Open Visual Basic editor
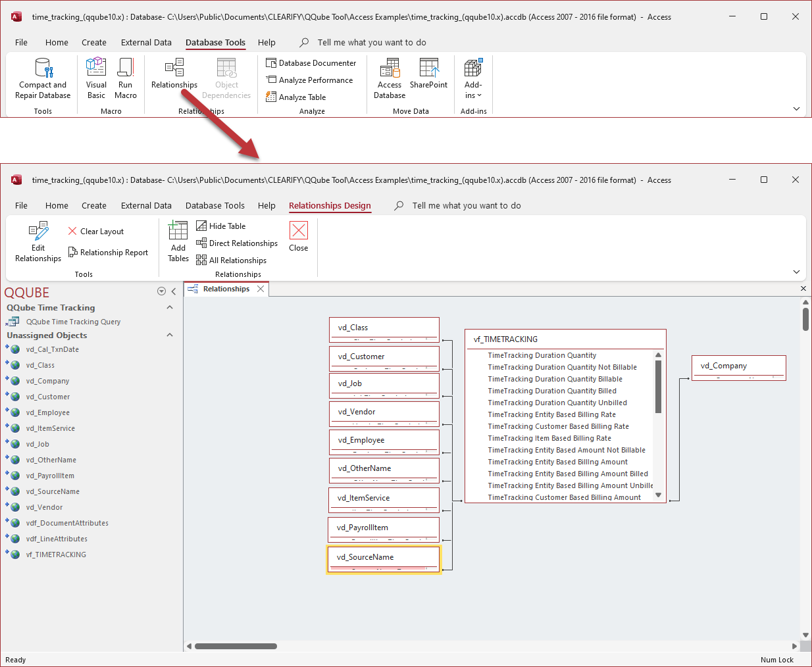 click(96, 78)
